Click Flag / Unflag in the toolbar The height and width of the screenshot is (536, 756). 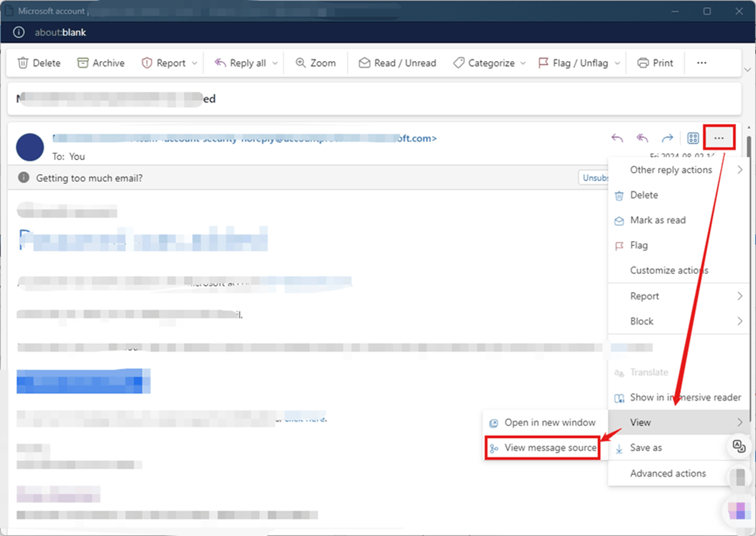pos(573,63)
